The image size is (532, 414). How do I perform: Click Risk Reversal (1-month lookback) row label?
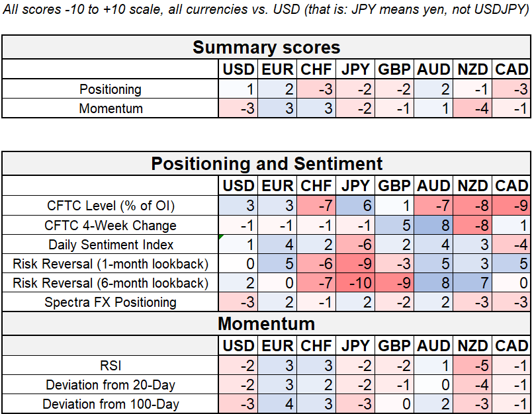pos(111,264)
